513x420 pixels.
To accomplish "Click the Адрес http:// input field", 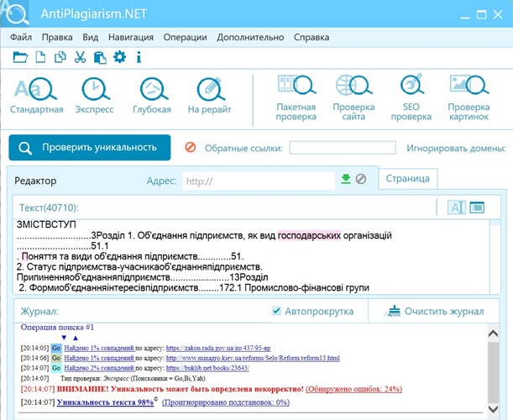I will tap(259, 181).
